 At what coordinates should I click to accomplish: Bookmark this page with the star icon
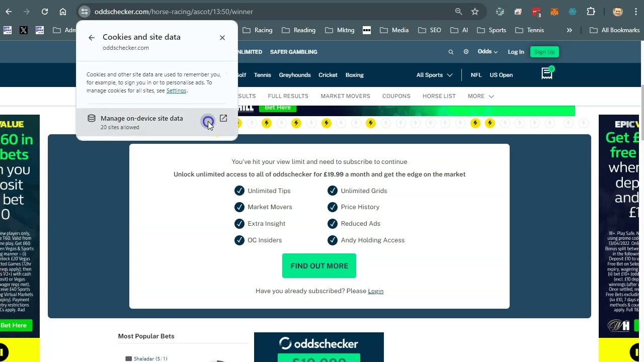tap(475, 12)
